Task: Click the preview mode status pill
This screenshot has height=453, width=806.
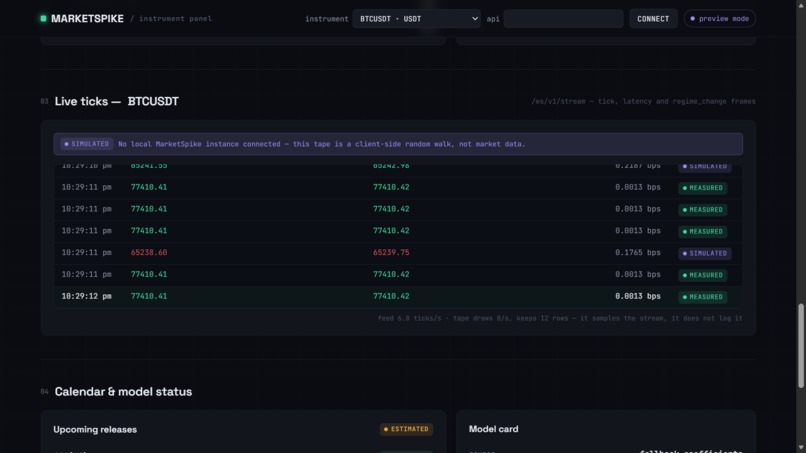Action: tap(720, 19)
